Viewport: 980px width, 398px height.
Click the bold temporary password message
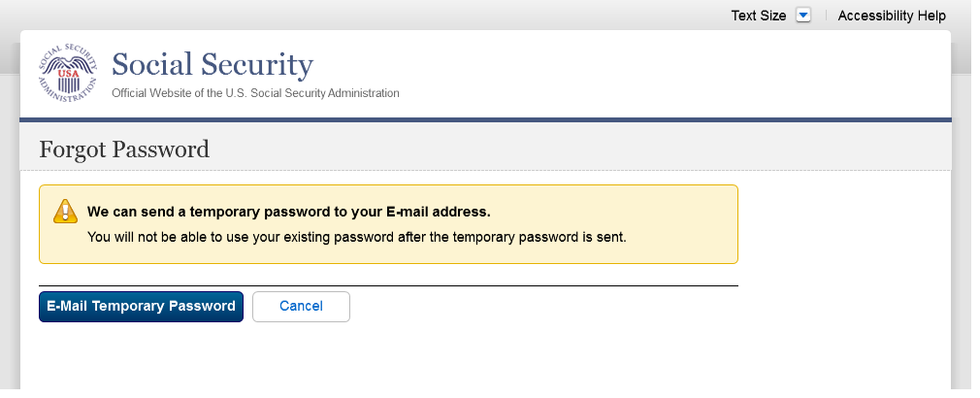click(289, 211)
